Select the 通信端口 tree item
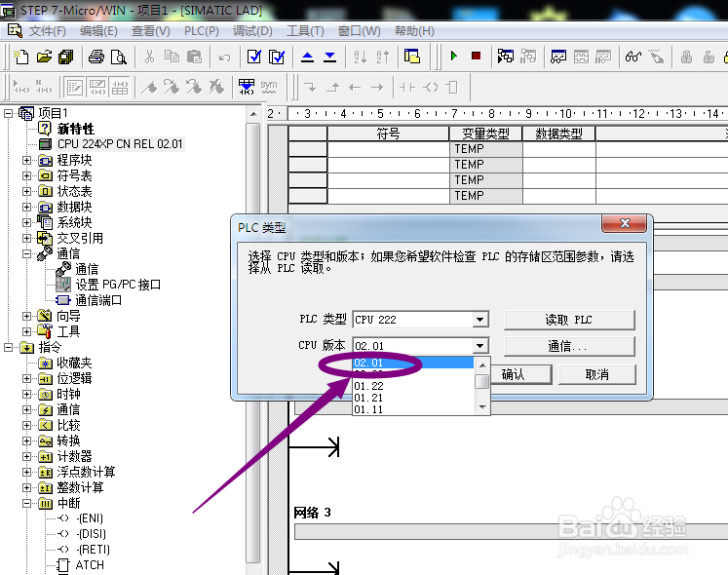Viewport: 728px width, 575px height. 98,300
